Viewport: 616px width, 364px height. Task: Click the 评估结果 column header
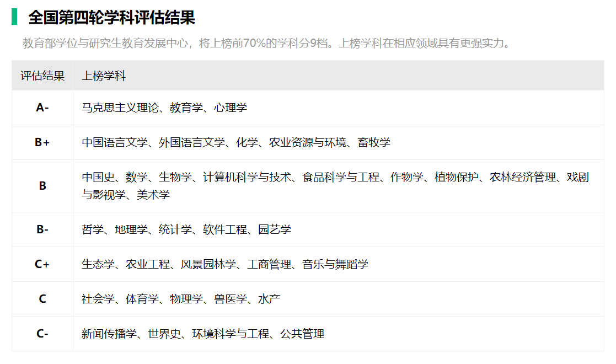pos(42,76)
